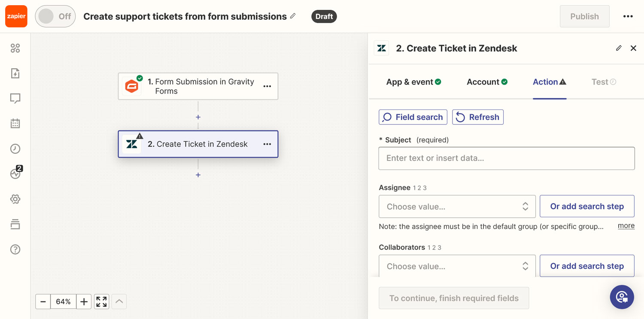
Task: Click the Subject input field
Action: point(507,158)
